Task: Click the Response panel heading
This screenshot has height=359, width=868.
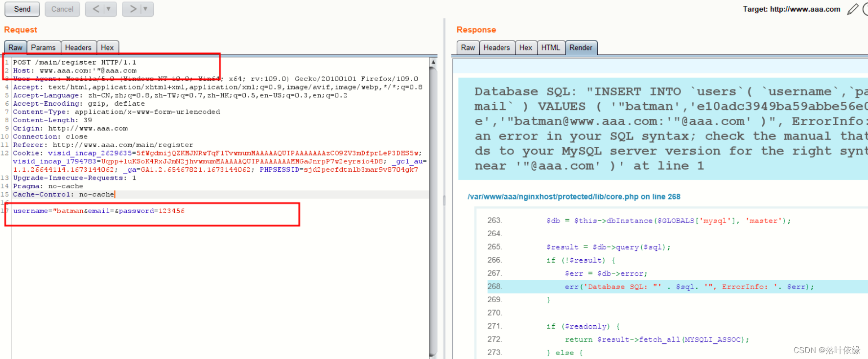Action: [x=476, y=30]
